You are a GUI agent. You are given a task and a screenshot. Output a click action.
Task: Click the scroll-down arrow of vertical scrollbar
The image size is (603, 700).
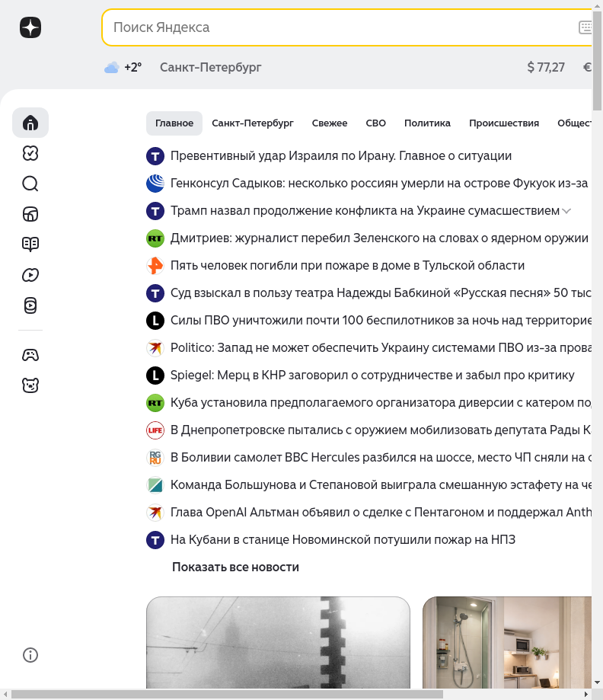597,683
